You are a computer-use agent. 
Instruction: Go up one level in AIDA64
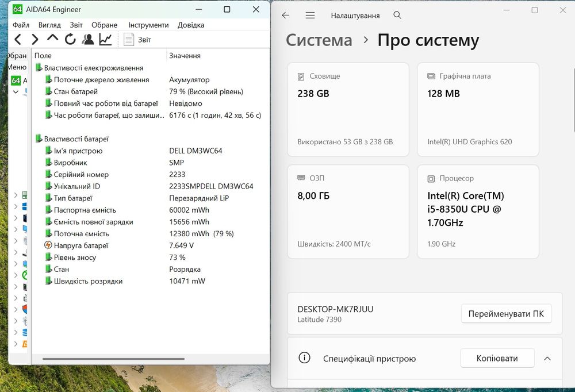pyautogui.click(x=52, y=38)
